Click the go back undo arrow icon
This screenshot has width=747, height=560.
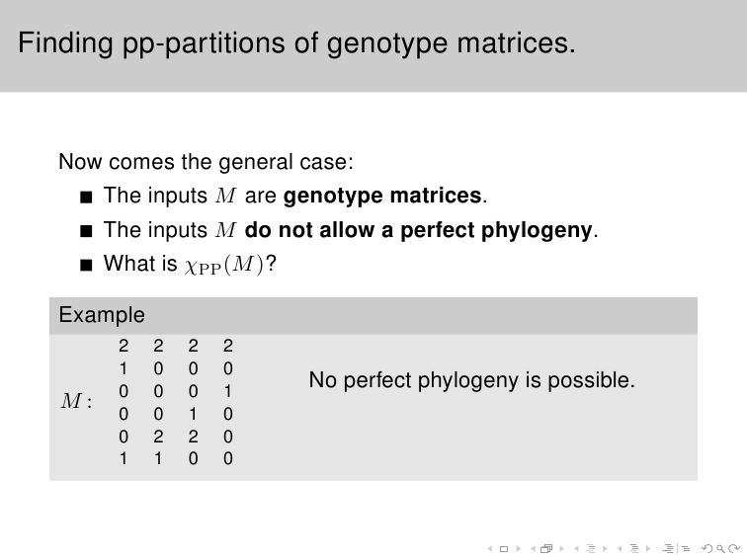707,548
